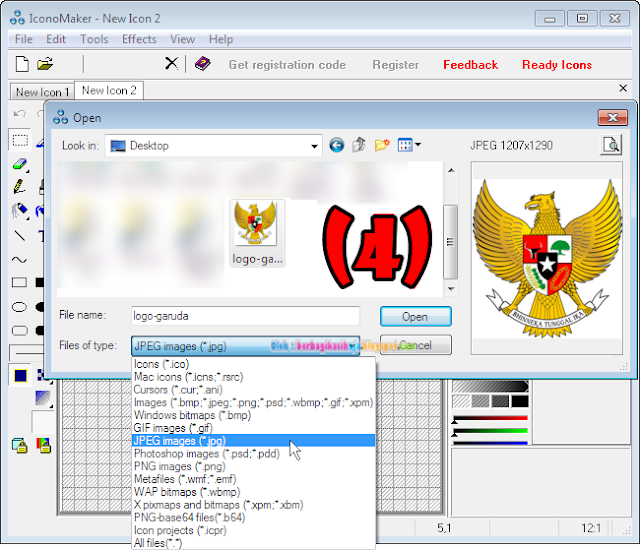
Task: Select the Eraser tool
Action: coord(20,164)
